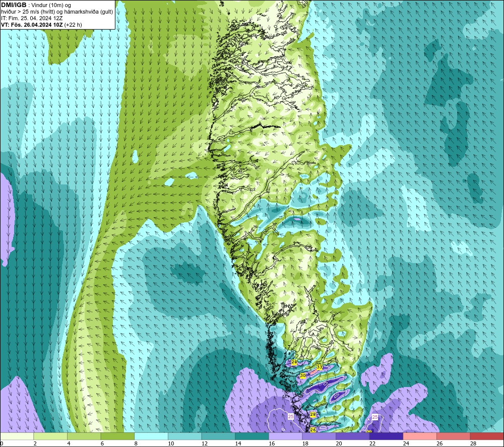Select the 18–20 m/s purple legend swatch

319,436
